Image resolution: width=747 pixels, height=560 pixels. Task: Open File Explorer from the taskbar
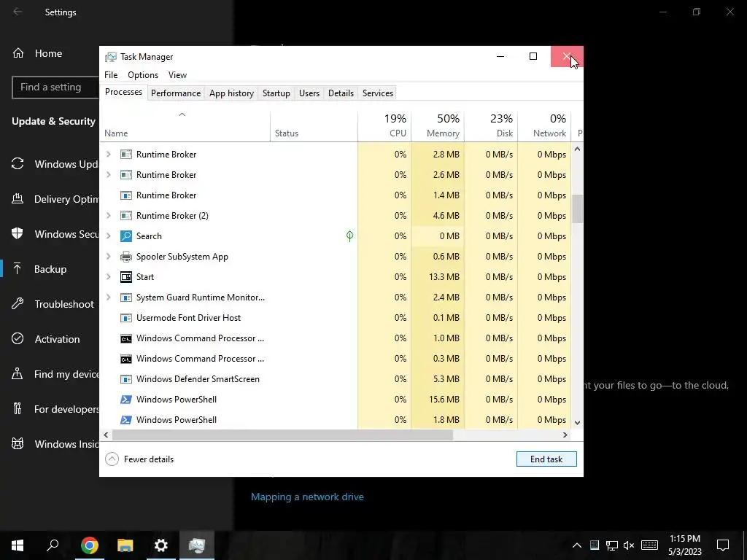[x=125, y=545]
